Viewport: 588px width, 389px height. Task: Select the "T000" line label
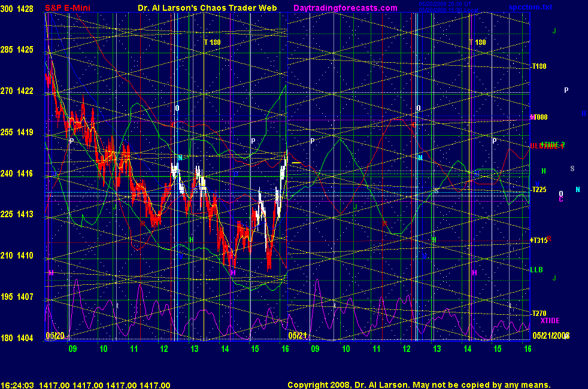pyautogui.click(x=539, y=117)
